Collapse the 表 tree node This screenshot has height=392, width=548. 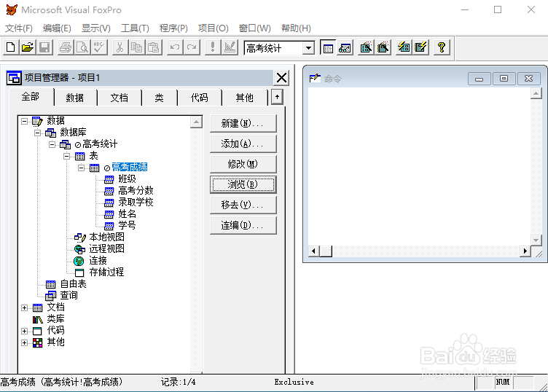tap(67, 156)
